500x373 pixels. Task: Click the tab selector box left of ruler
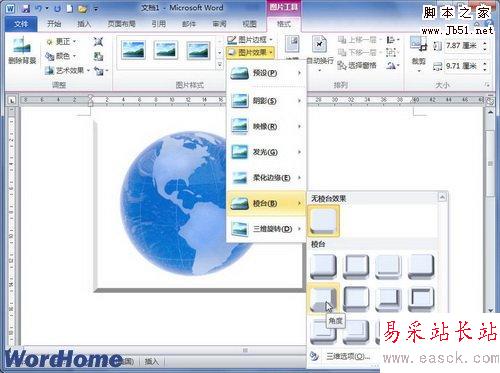(x=12, y=100)
